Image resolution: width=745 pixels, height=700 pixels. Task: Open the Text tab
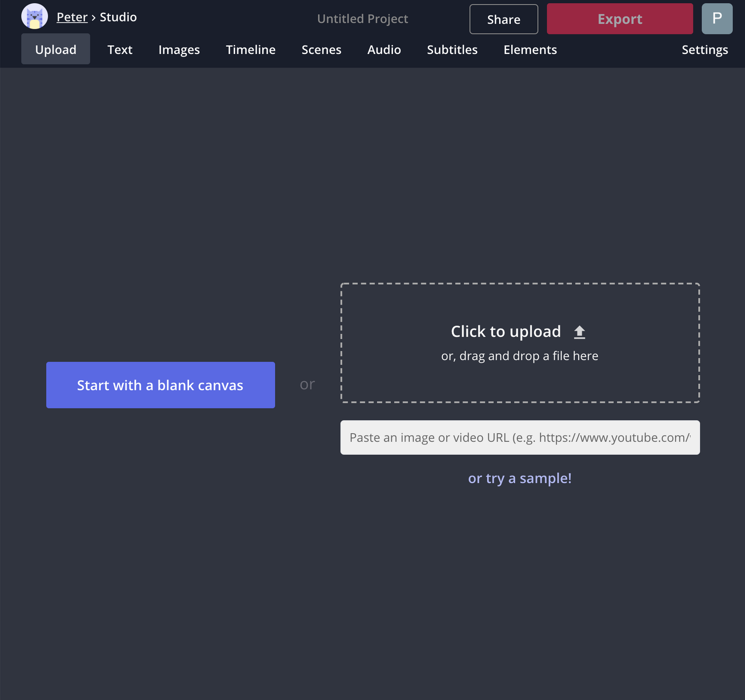pos(120,49)
